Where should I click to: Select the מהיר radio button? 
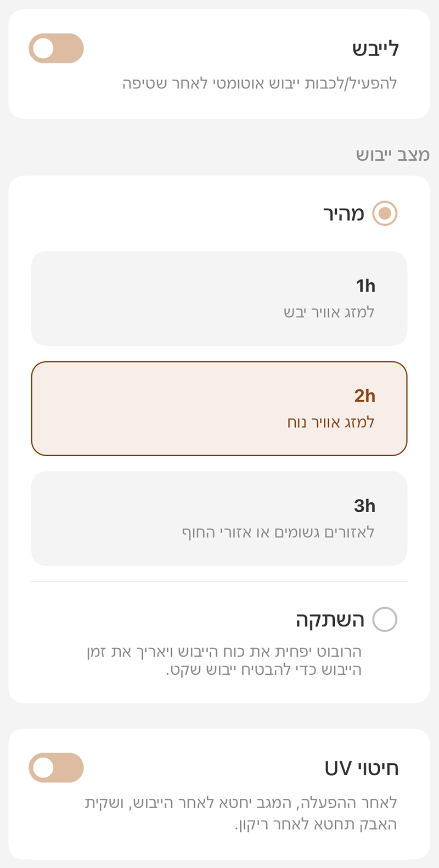click(385, 213)
